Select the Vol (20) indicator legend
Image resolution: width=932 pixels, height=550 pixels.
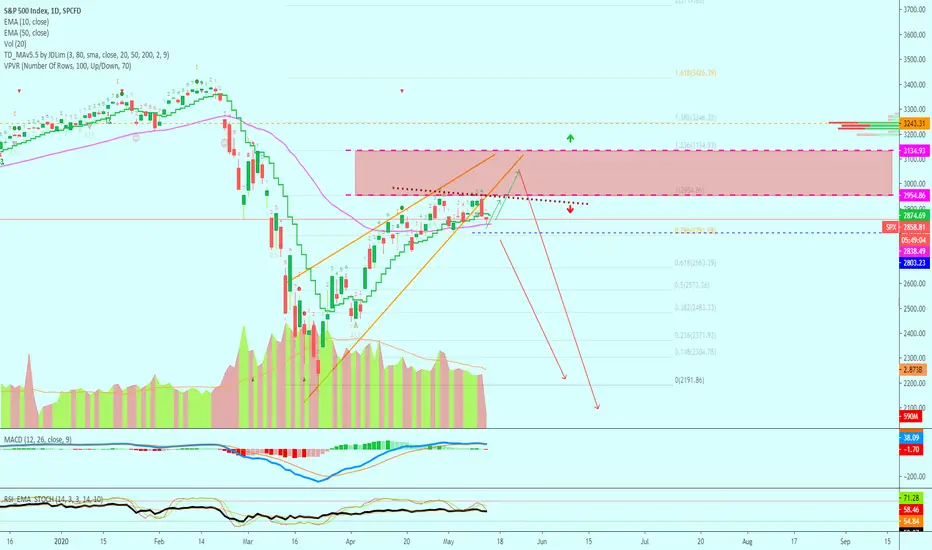coord(15,44)
